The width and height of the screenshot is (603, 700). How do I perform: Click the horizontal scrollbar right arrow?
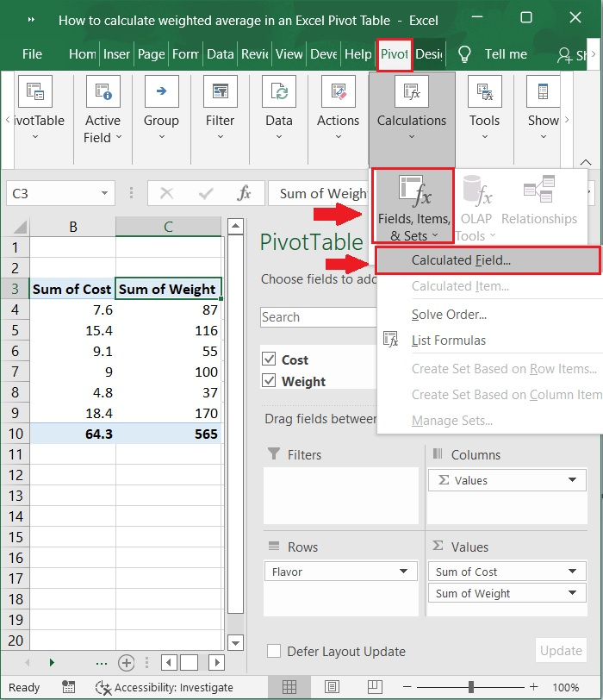[x=217, y=662]
